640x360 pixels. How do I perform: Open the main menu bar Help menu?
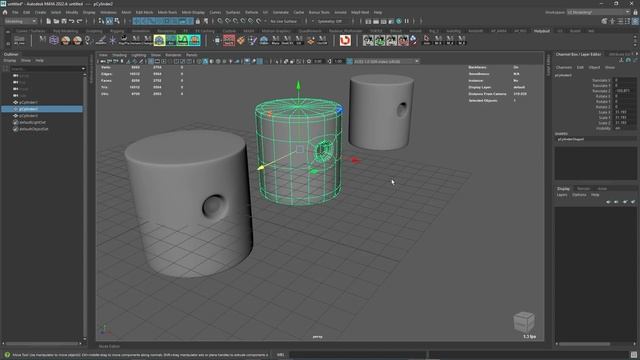pos(378,12)
